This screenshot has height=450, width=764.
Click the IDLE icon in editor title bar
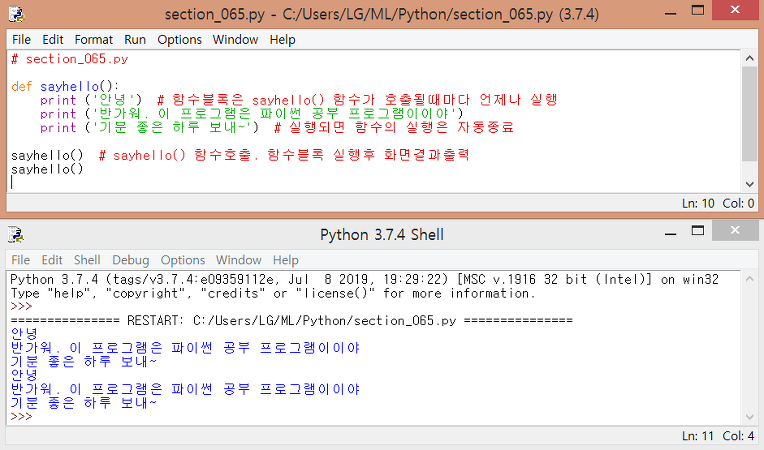16,14
